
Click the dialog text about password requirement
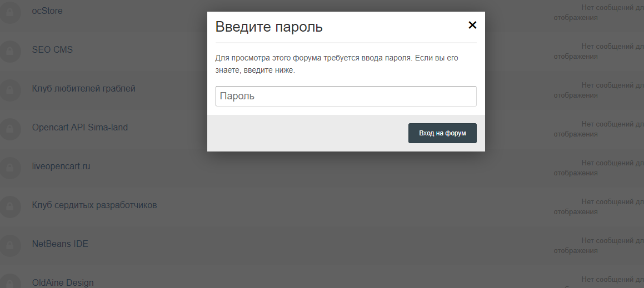tap(337, 64)
